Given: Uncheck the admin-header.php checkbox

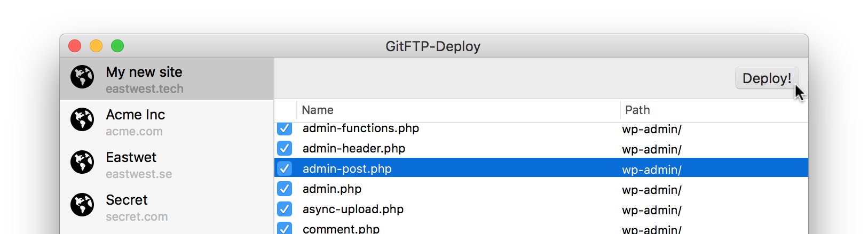Looking at the screenshot, I should 285,148.
